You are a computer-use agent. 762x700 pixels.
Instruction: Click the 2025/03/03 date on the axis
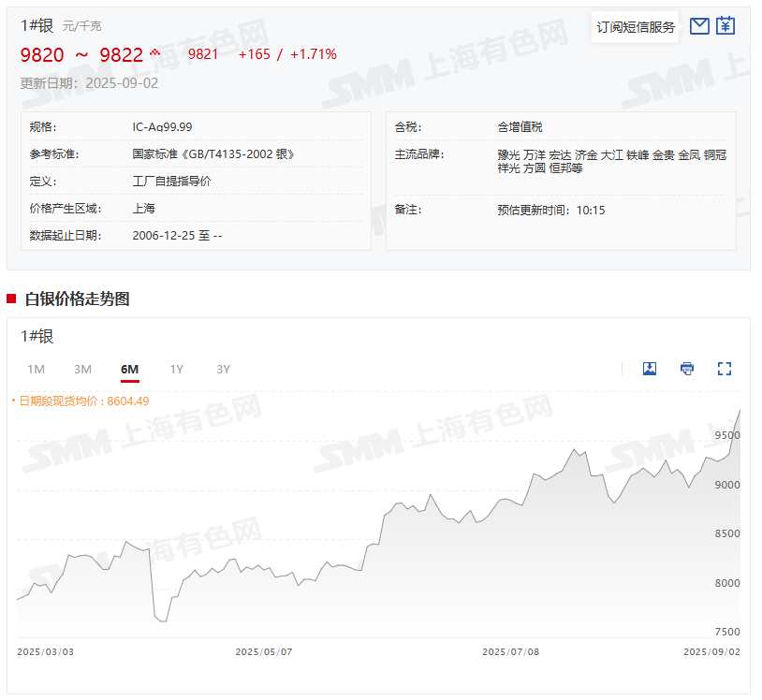pos(45,651)
